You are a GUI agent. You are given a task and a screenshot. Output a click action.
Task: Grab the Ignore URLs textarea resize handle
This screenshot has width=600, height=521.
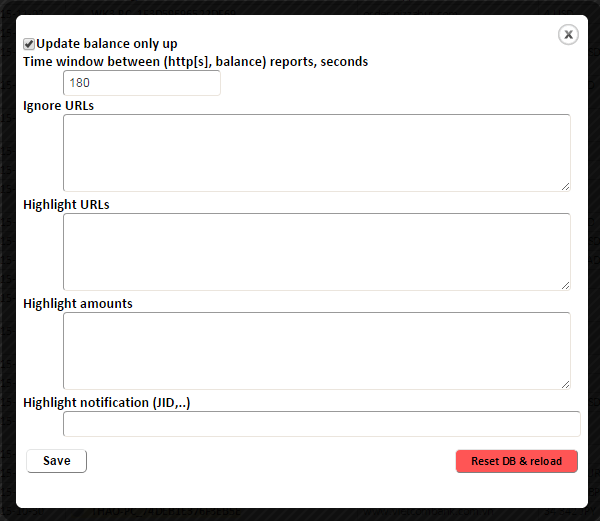(565, 185)
